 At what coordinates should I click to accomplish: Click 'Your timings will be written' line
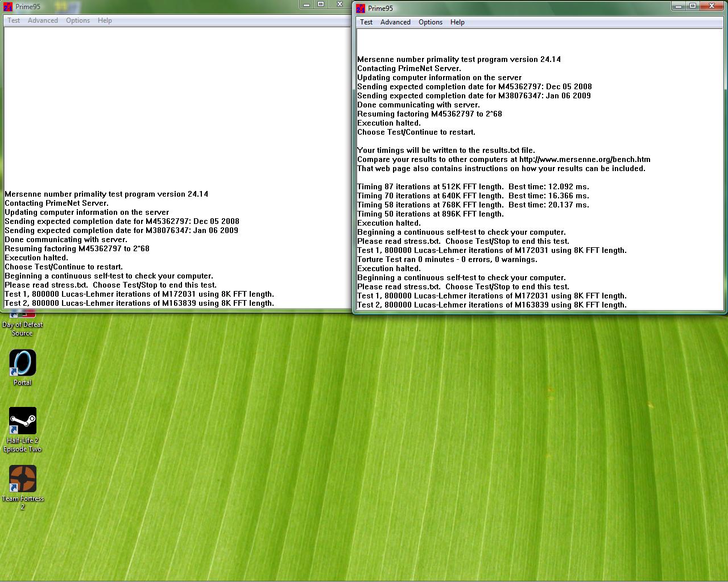[x=446, y=151]
